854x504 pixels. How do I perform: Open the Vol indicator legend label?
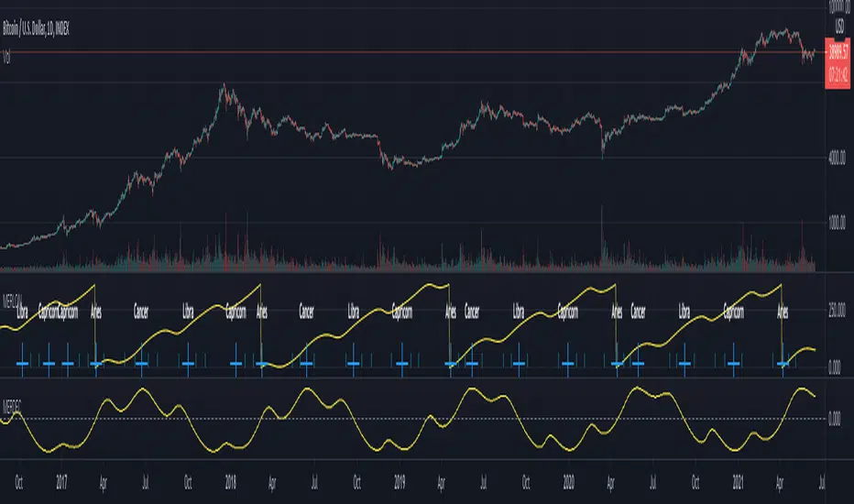(6, 58)
